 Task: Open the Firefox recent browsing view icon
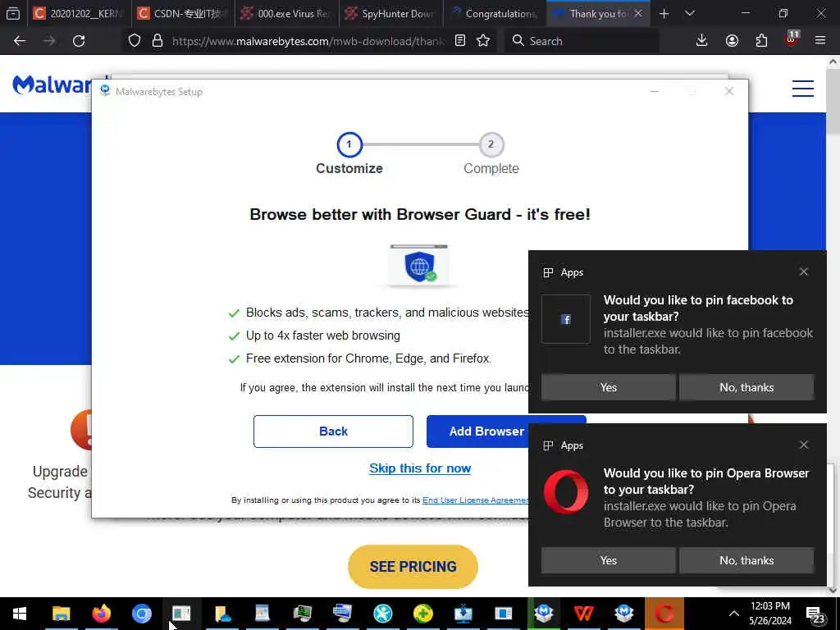(x=13, y=13)
